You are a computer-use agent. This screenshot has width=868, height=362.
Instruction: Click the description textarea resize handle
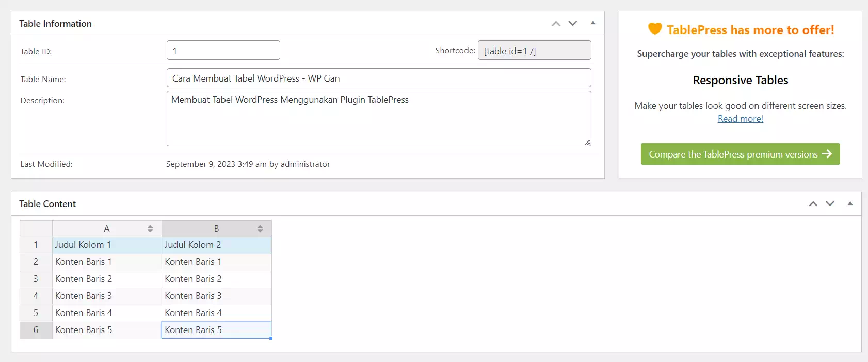pyautogui.click(x=587, y=142)
